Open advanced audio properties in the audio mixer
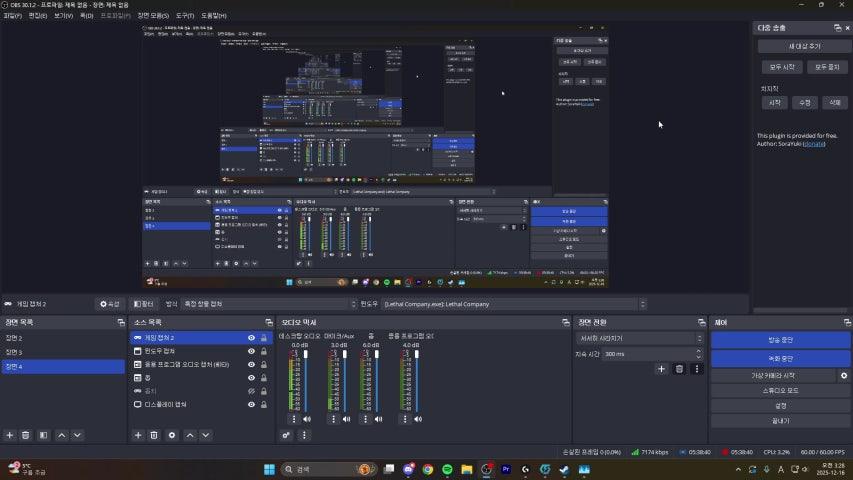The height and width of the screenshot is (480, 853). (287, 435)
